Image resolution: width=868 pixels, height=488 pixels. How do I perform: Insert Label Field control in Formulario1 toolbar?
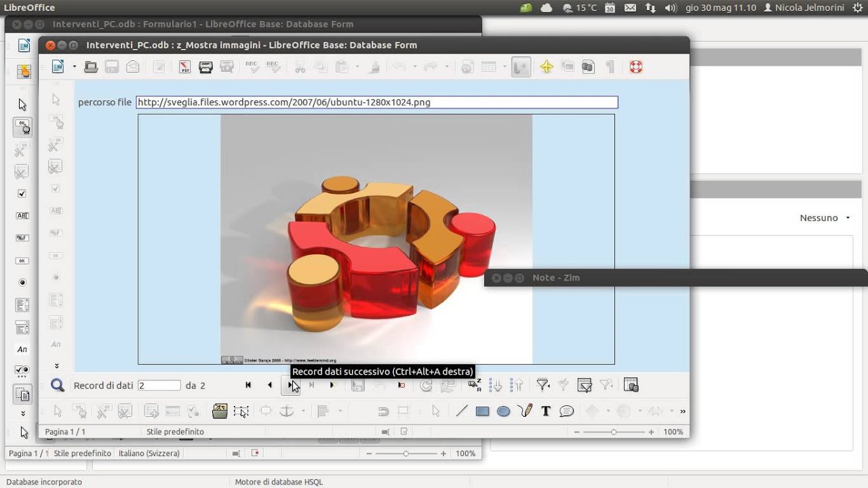click(x=22, y=349)
